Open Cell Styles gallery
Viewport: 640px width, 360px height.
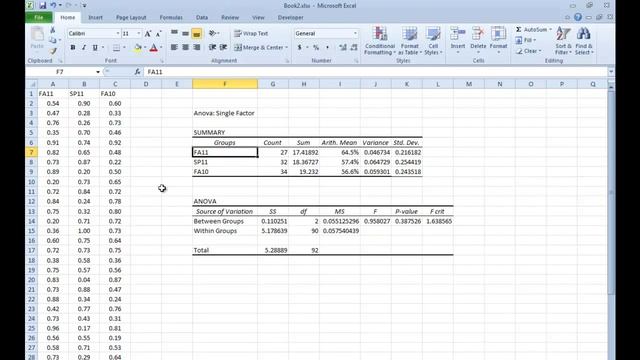[x=433, y=41]
